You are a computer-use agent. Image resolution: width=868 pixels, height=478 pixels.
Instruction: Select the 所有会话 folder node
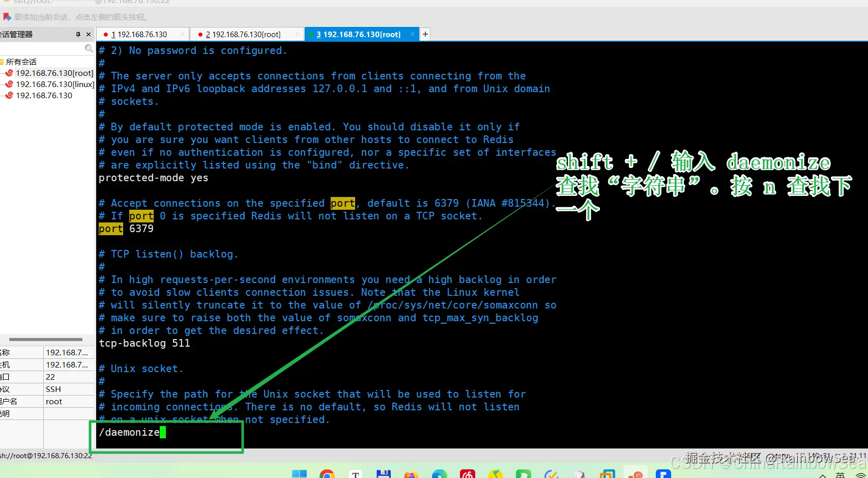click(21, 62)
